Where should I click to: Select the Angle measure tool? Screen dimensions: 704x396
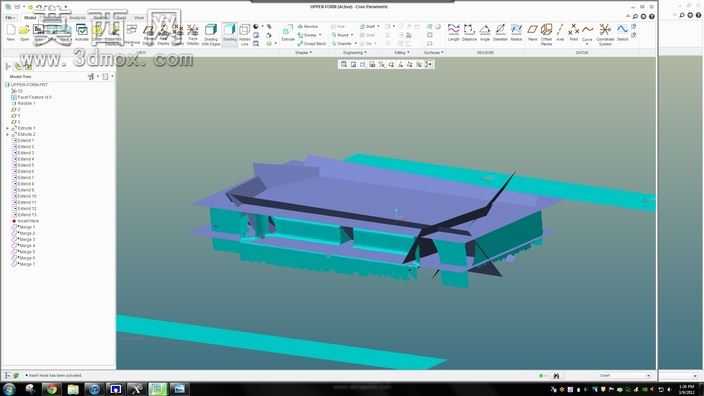(485, 33)
